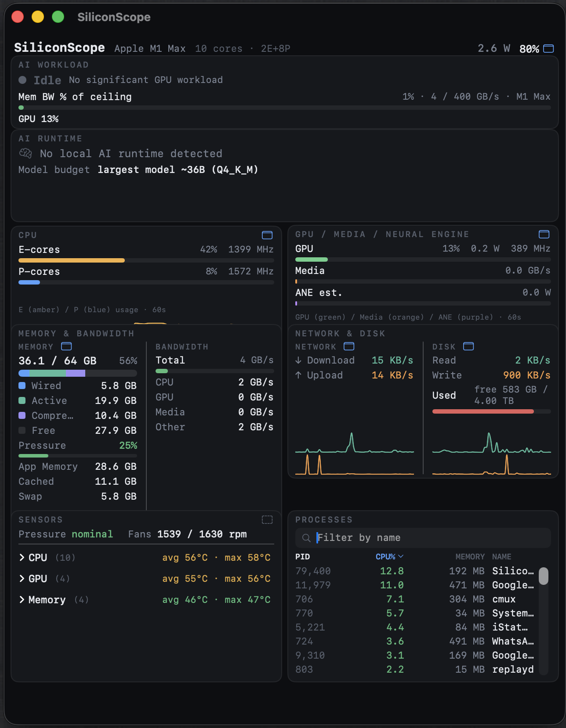Viewport: 566px width, 728px height.
Task: Click the ANE est. 0.0 W row
Action: tap(423, 292)
